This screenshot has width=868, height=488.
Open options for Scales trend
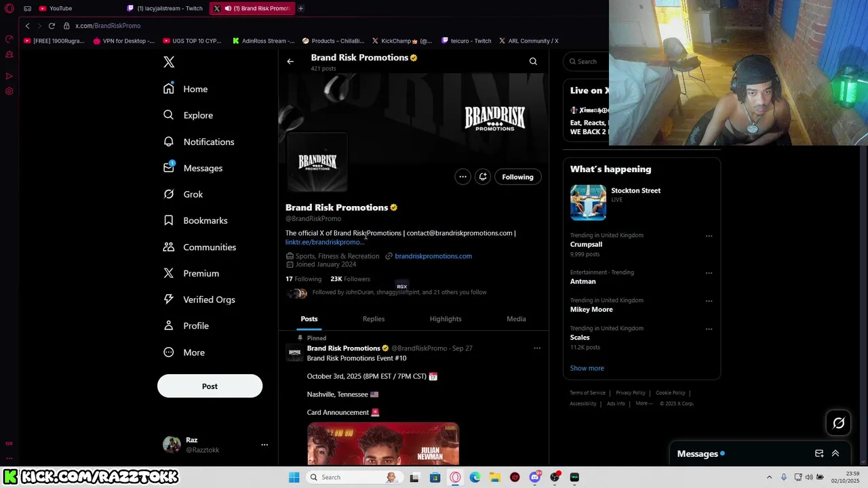pos(709,329)
